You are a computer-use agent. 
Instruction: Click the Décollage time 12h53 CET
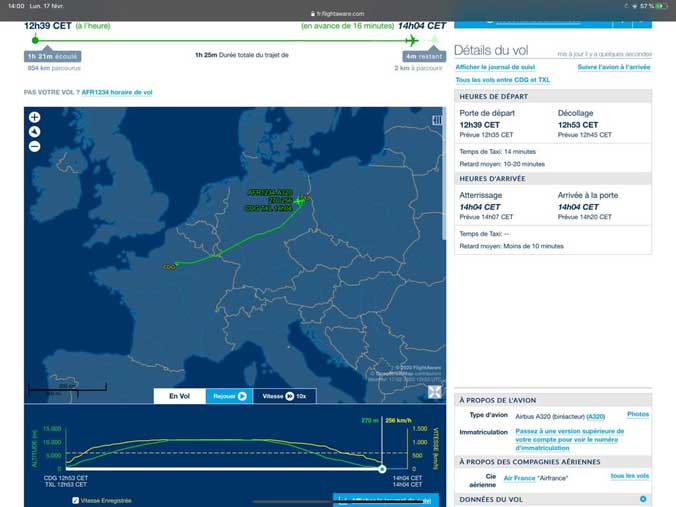point(578,125)
